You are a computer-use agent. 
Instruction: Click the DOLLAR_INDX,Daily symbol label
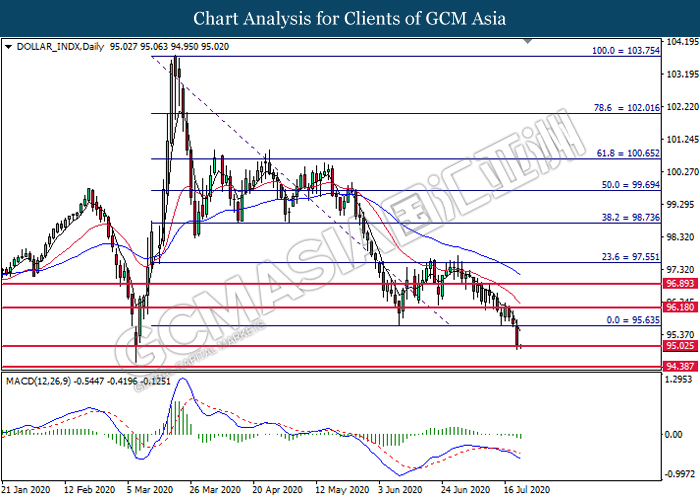(51, 46)
